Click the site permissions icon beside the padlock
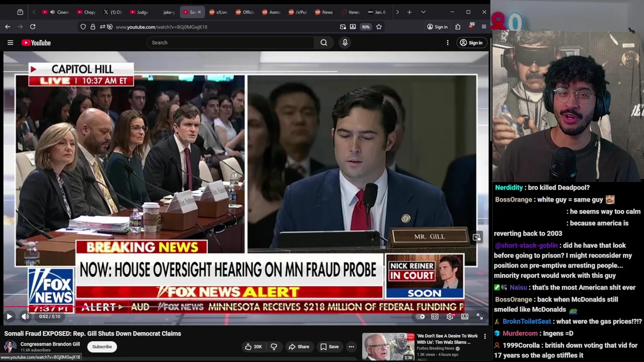 (102, 27)
